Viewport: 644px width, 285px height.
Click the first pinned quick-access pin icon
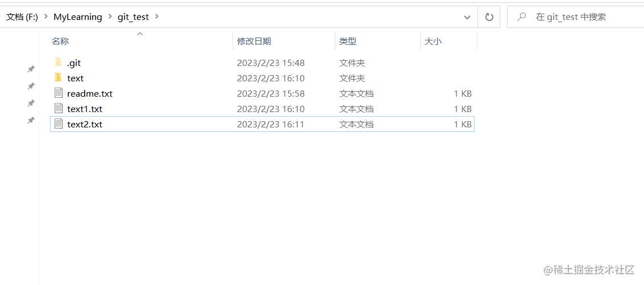31,69
